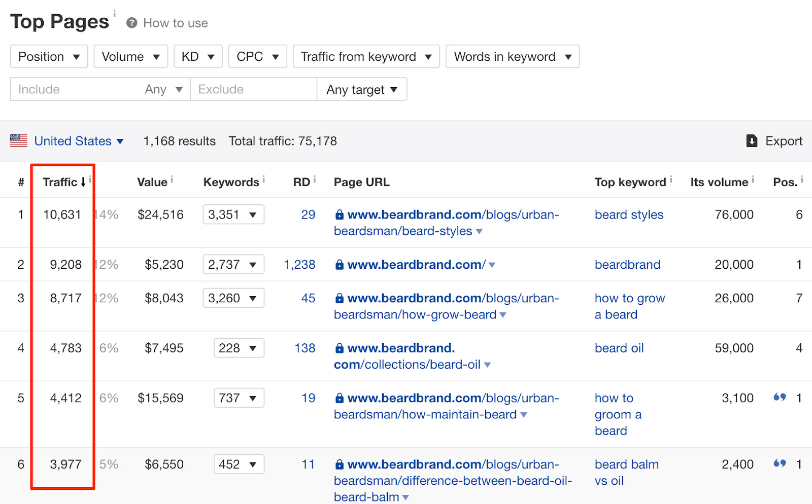The width and height of the screenshot is (812, 504).
Task: Open the beard balm vs oil keyword
Action: click(x=627, y=472)
